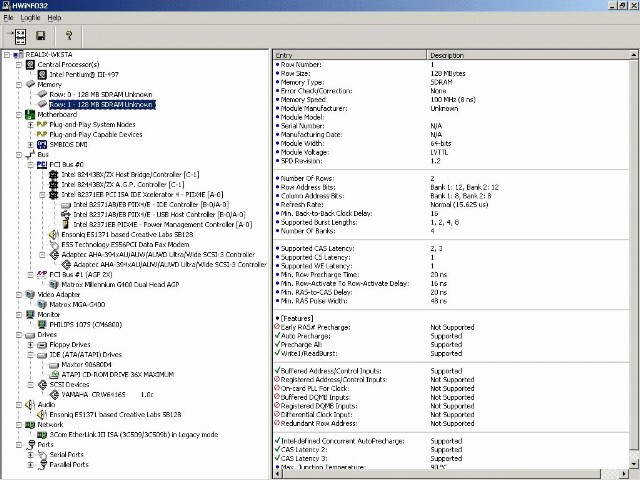Click the Intel Pentium III-497 CPU icon
640x480 pixels.
(x=42, y=74)
